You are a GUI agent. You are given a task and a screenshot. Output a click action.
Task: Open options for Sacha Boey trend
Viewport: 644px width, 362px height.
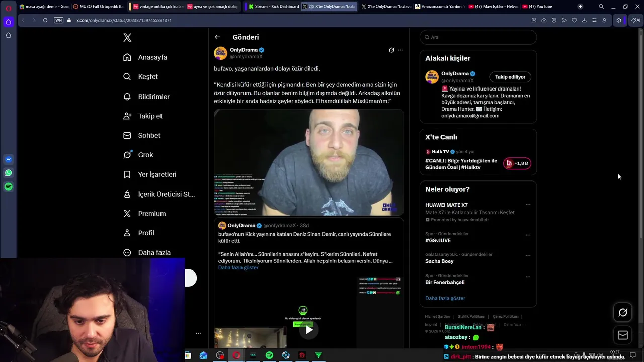[x=528, y=255]
